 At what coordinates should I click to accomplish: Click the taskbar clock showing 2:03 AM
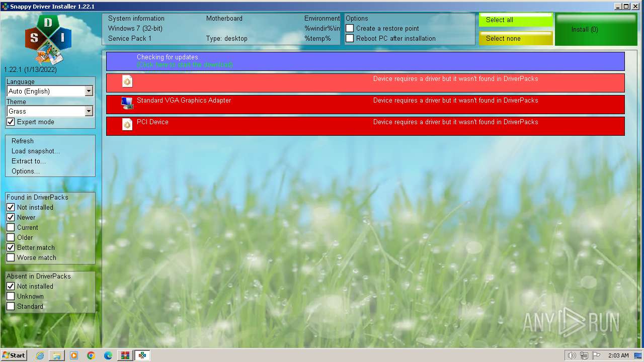618,355
